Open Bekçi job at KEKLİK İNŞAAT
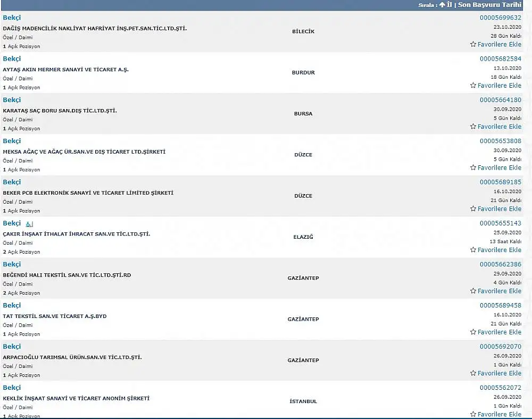 pos(12,388)
